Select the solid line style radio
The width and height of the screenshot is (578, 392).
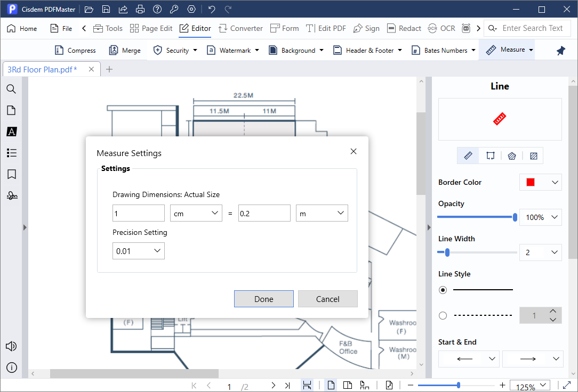[443, 290]
